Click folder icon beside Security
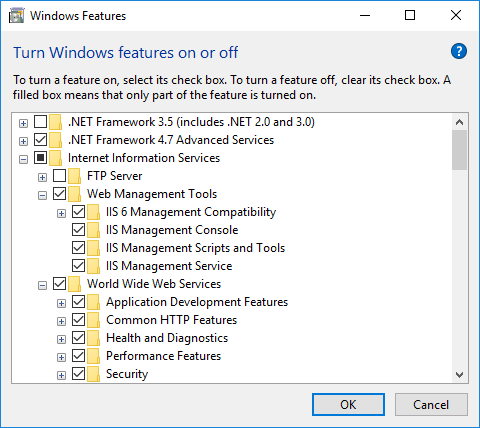 (93, 374)
